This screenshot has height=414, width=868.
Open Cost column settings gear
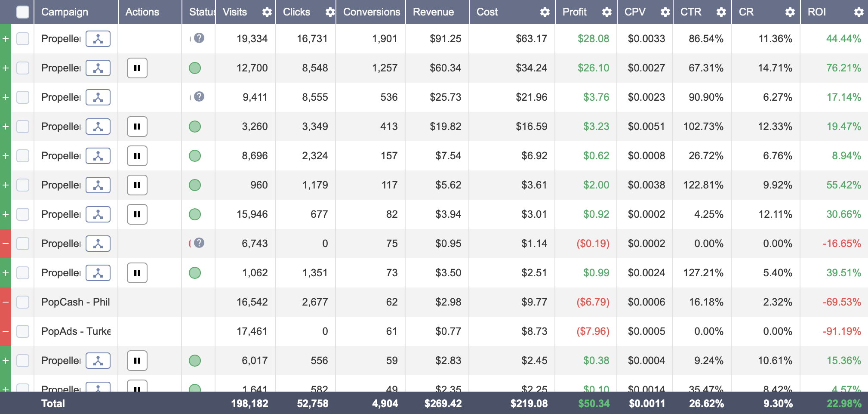(x=545, y=12)
